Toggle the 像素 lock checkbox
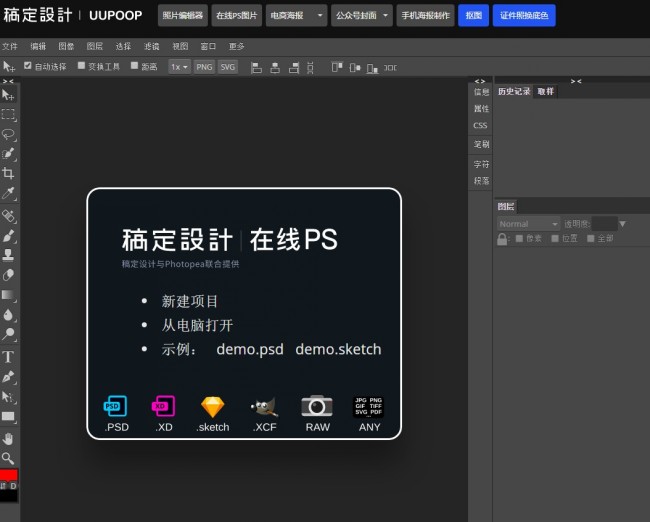 [519, 238]
